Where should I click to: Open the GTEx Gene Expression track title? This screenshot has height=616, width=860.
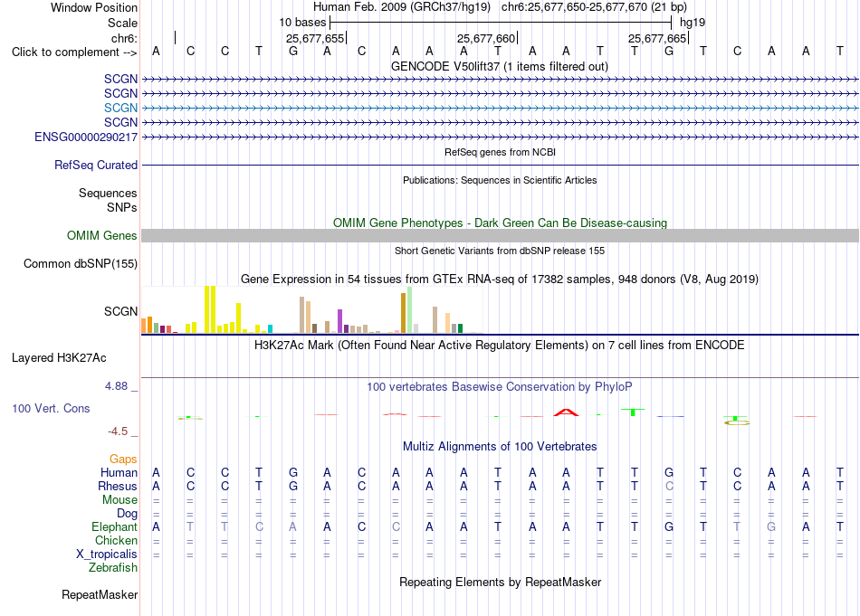pyautogui.click(x=500, y=279)
